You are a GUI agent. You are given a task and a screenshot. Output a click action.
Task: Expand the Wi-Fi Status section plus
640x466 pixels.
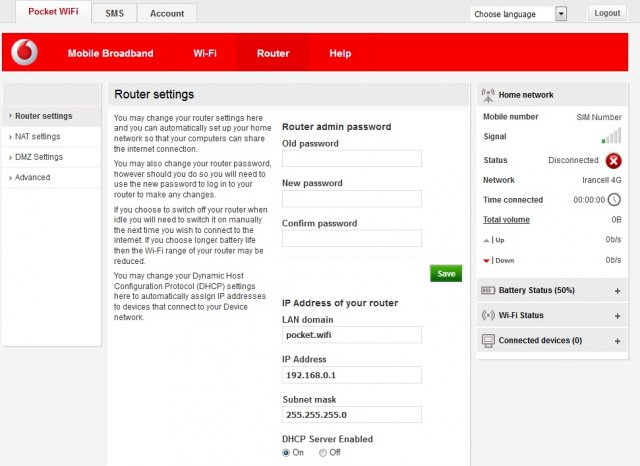pyautogui.click(x=617, y=315)
